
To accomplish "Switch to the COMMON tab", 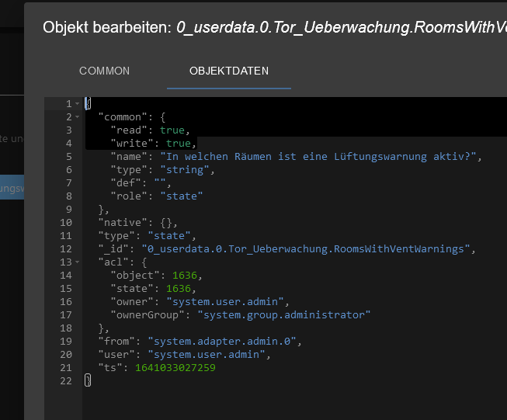I will (x=105, y=71).
